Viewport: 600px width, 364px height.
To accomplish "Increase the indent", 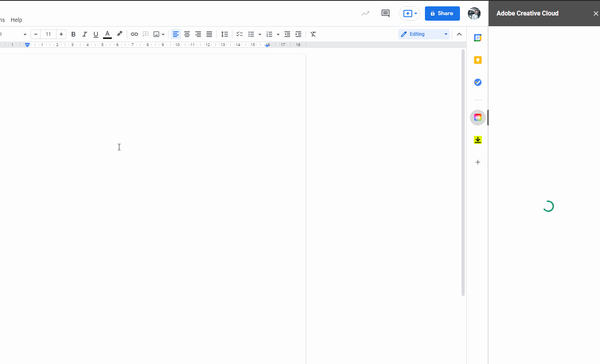I will point(298,34).
